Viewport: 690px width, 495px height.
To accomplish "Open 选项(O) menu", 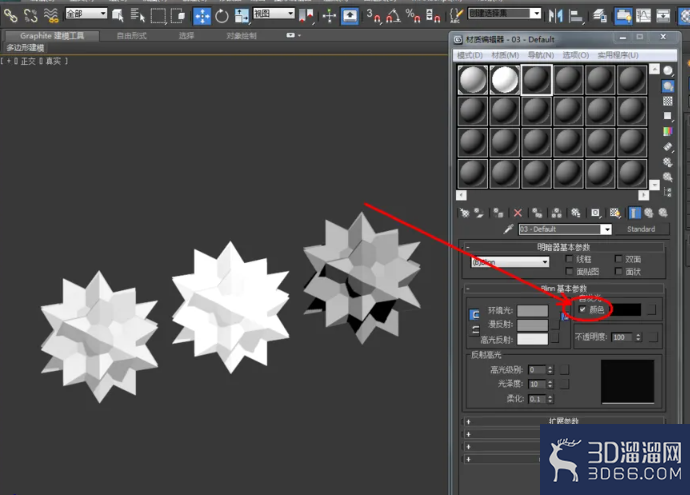I will click(576, 55).
